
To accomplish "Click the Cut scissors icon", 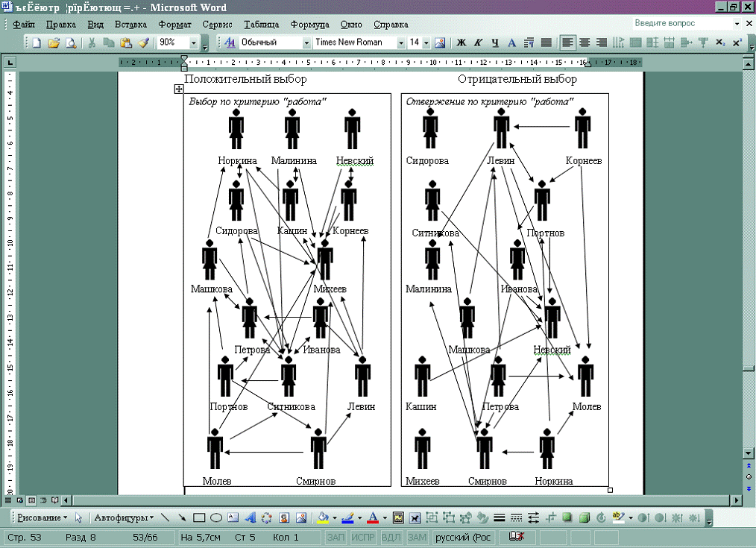I will (92, 42).
